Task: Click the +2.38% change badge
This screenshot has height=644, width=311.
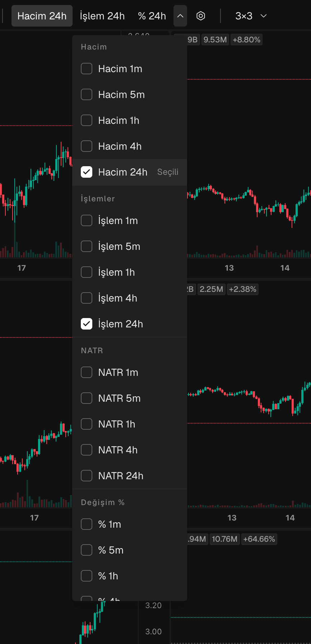Action: coord(243,289)
